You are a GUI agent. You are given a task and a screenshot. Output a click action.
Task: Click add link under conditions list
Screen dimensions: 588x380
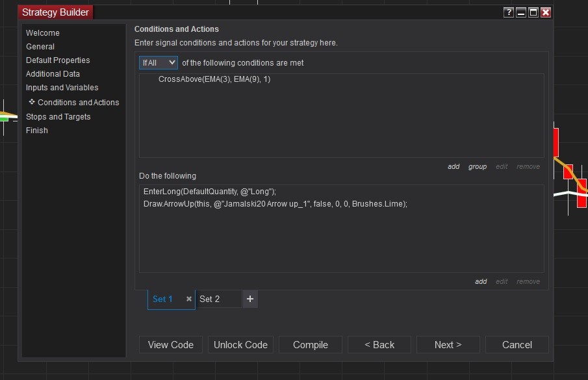[454, 167]
